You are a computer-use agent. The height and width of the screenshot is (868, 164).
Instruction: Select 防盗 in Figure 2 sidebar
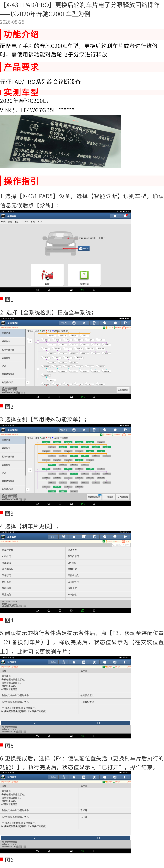13,366
